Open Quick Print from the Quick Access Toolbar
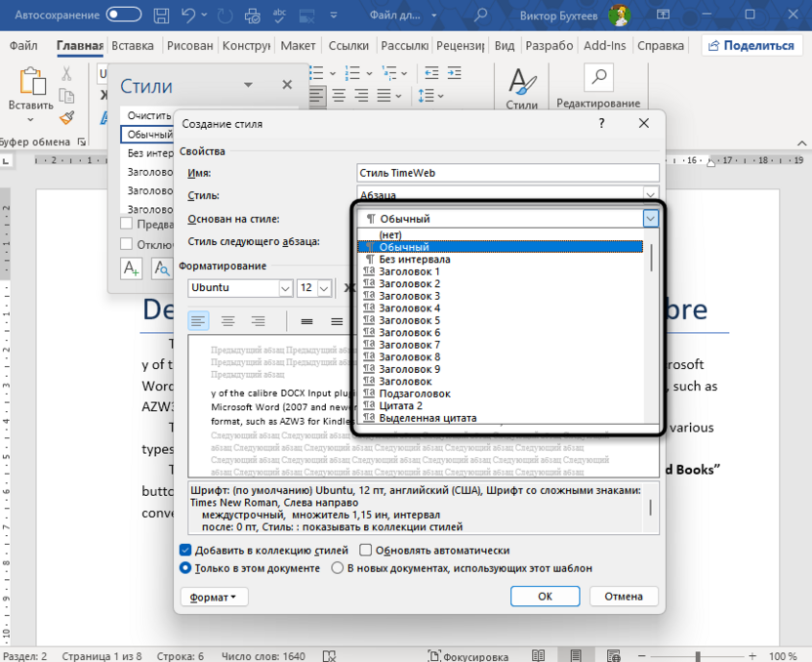The height and width of the screenshot is (662, 812). 252,15
